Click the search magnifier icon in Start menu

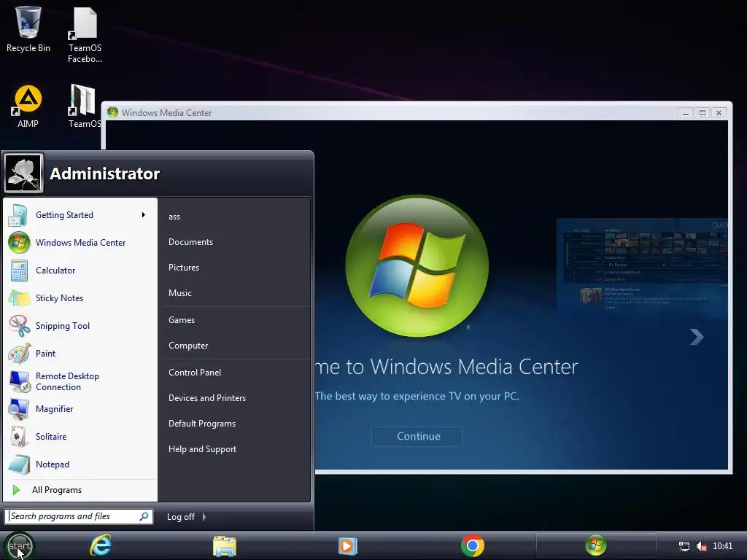coord(144,516)
